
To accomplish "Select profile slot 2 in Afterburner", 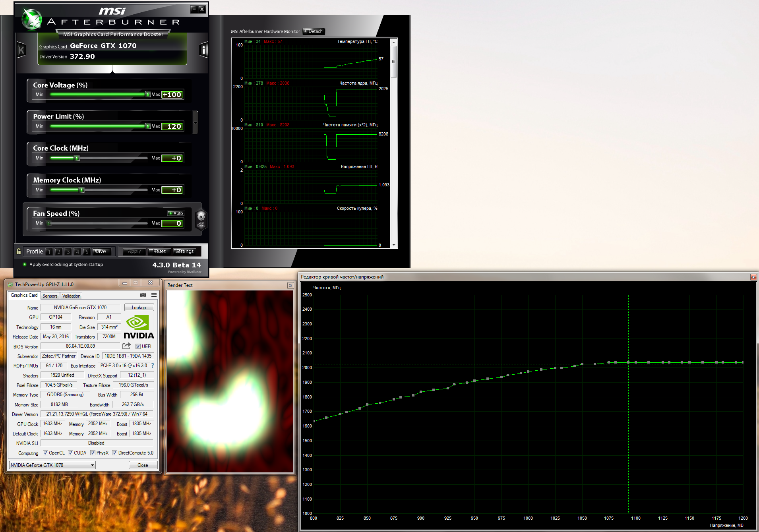I will click(59, 251).
